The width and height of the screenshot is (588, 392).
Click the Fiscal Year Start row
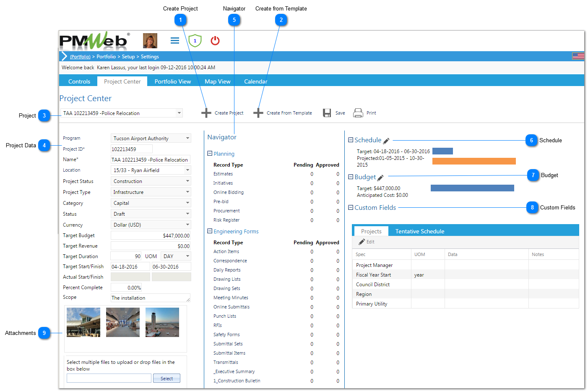click(x=466, y=275)
